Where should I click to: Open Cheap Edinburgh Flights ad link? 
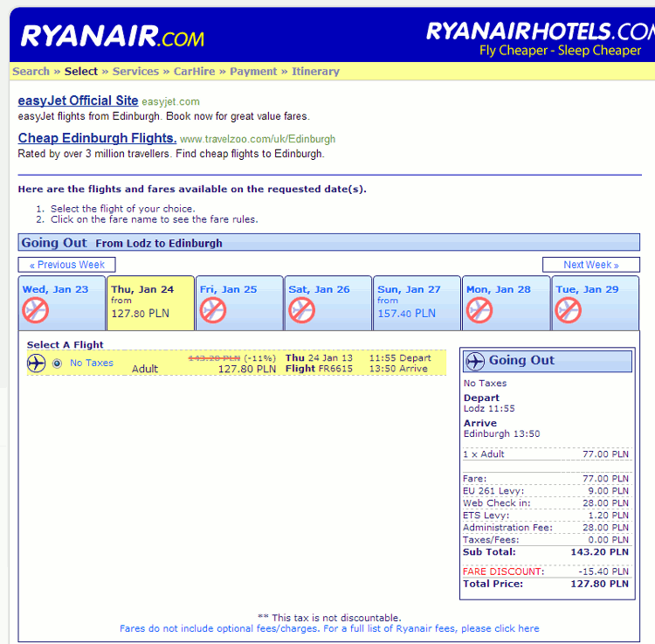pyautogui.click(x=97, y=138)
